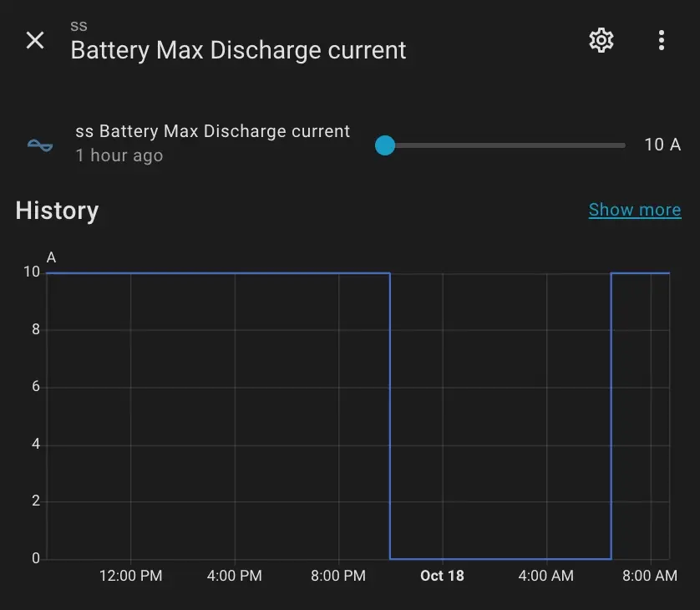Image resolution: width=700 pixels, height=610 pixels.
Task: Click the flat 0 A segment of the graph
Action: click(501, 558)
